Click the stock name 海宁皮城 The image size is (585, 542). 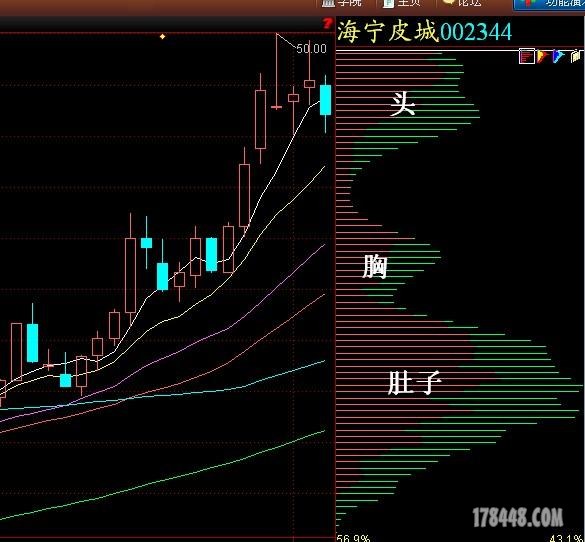(x=387, y=32)
